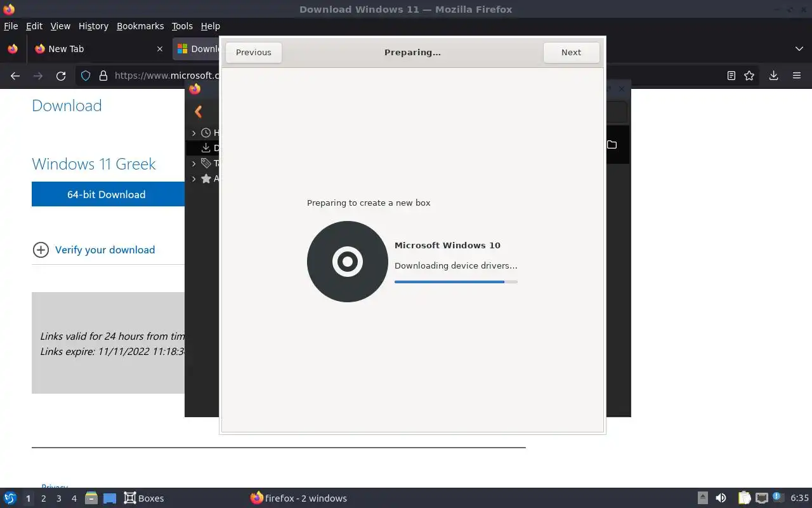812x508 pixels.
Task: Toggle reader view icon in address bar
Action: pyautogui.click(x=731, y=76)
